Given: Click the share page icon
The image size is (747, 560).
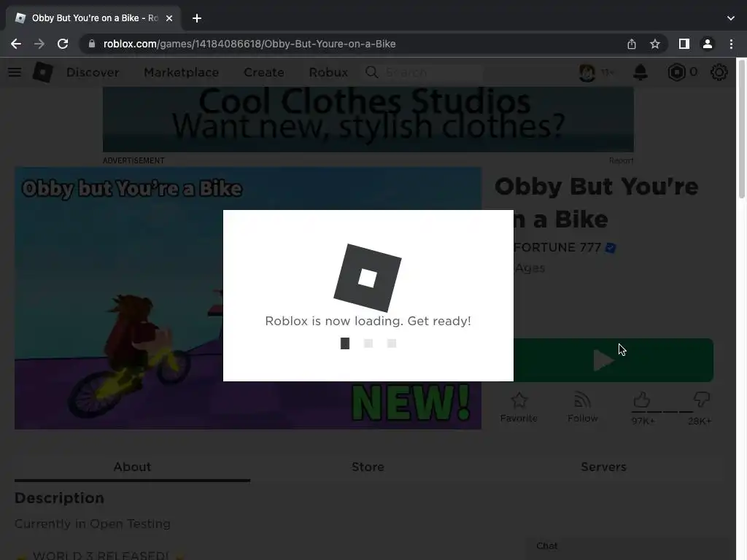Looking at the screenshot, I should tap(632, 44).
